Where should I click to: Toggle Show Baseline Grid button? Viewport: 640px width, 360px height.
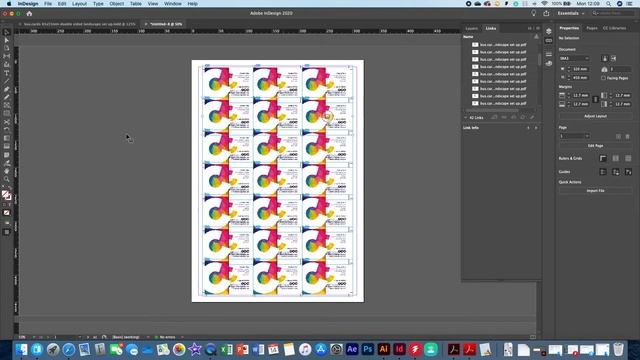pos(616,158)
